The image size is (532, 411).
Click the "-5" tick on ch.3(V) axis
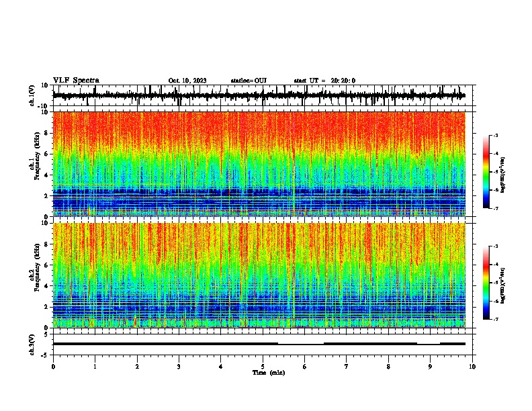[x=45, y=356]
